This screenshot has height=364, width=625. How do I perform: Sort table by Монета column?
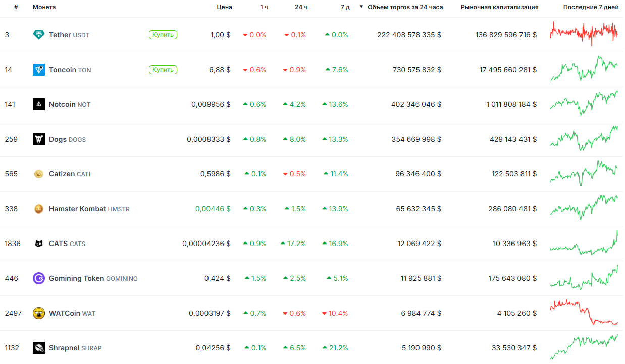pyautogui.click(x=44, y=7)
